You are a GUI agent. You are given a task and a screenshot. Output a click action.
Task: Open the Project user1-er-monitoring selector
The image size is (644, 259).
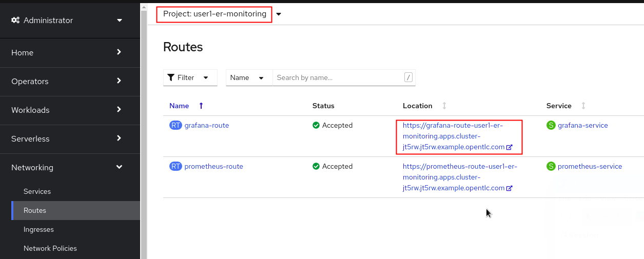click(219, 14)
